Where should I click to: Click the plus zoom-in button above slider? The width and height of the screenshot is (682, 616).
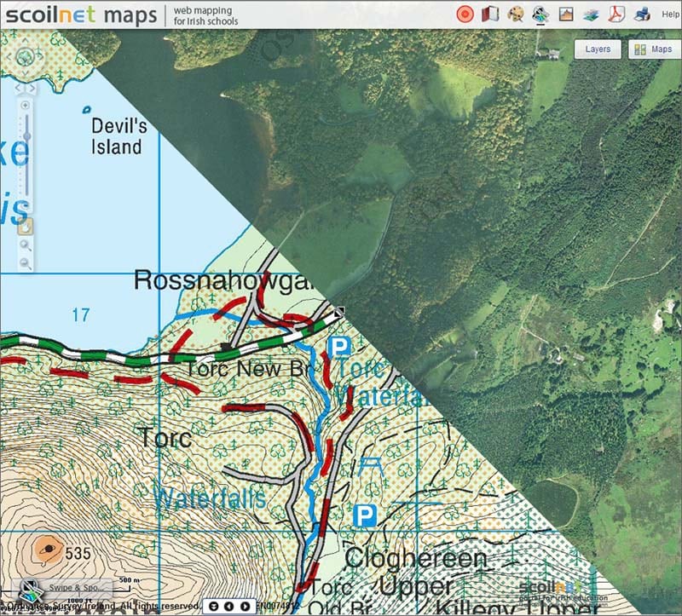tap(26, 105)
